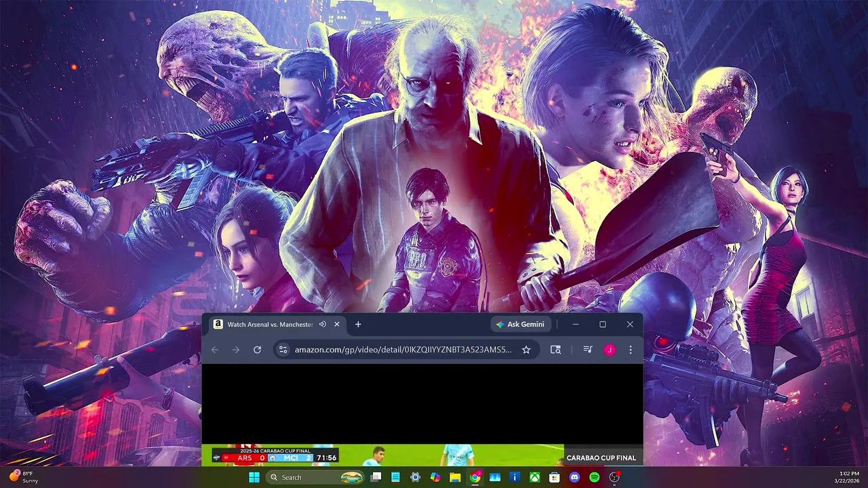The height and width of the screenshot is (488, 868).
Task: Open the Google Lens search icon
Action: [x=555, y=350]
